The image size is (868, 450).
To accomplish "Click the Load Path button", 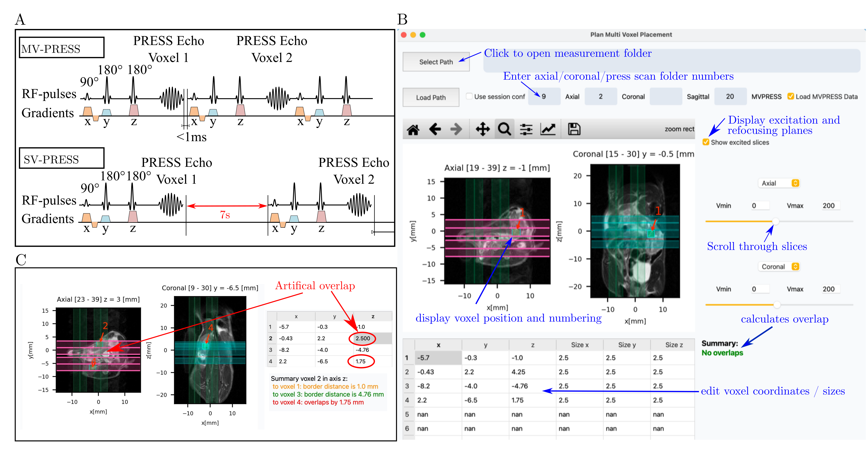I will [x=431, y=98].
